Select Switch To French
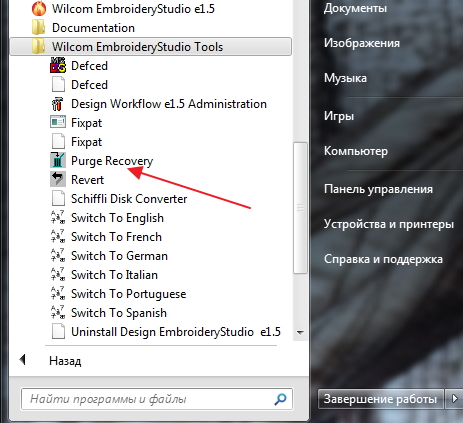463x423 pixels. pyautogui.click(x=116, y=237)
